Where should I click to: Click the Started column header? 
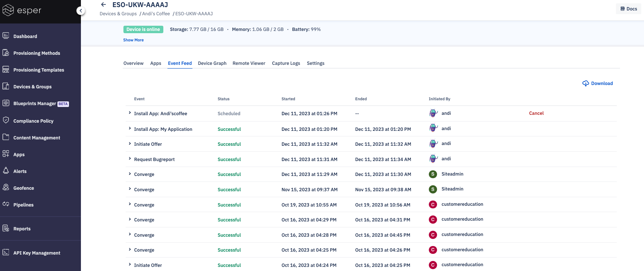(288, 99)
